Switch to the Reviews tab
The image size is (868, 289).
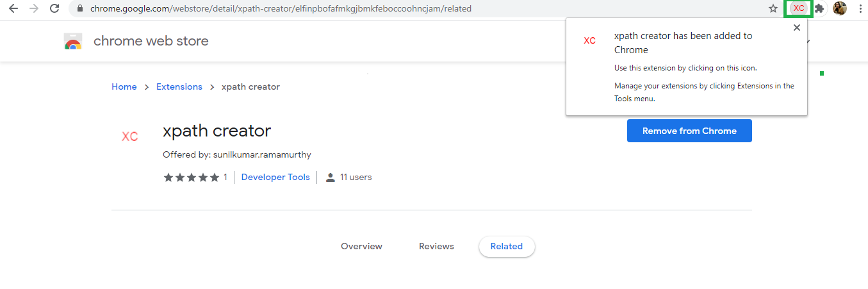click(x=436, y=246)
